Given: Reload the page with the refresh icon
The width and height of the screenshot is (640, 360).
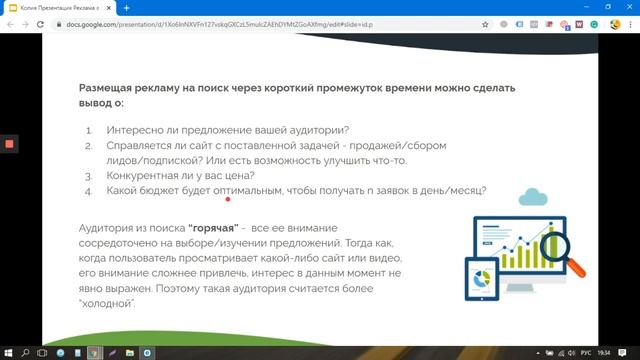Looking at the screenshot, I should tap(40, 24).
